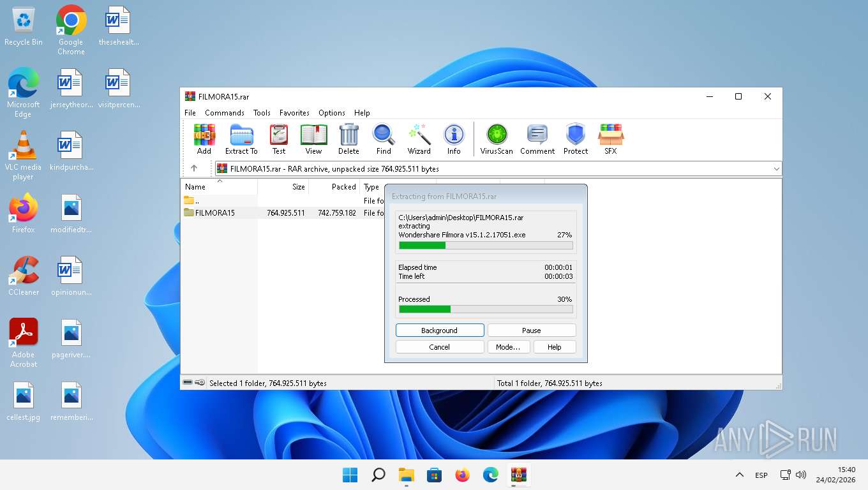
Task: Click the Comment toolbar icon
Action: (537, 139)
